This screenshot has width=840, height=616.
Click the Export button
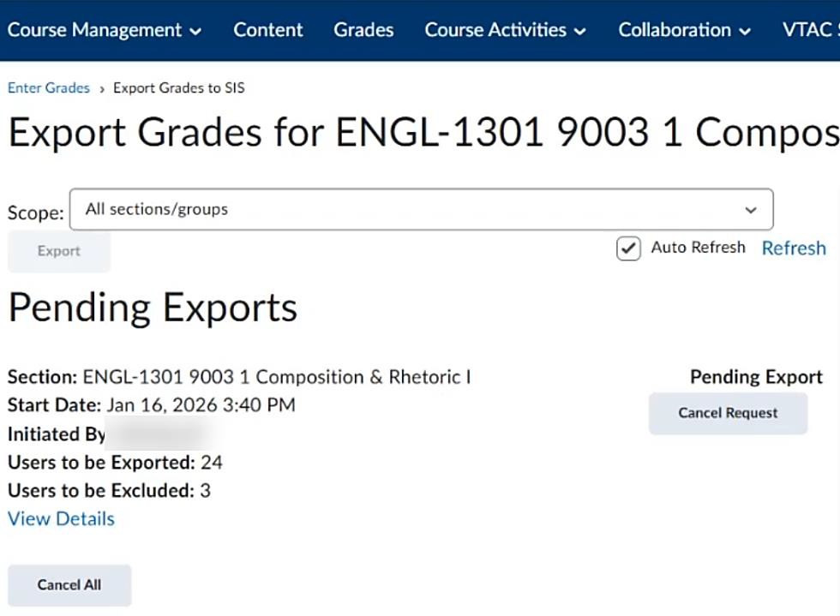pyautogui.click(x=58, y=250)
